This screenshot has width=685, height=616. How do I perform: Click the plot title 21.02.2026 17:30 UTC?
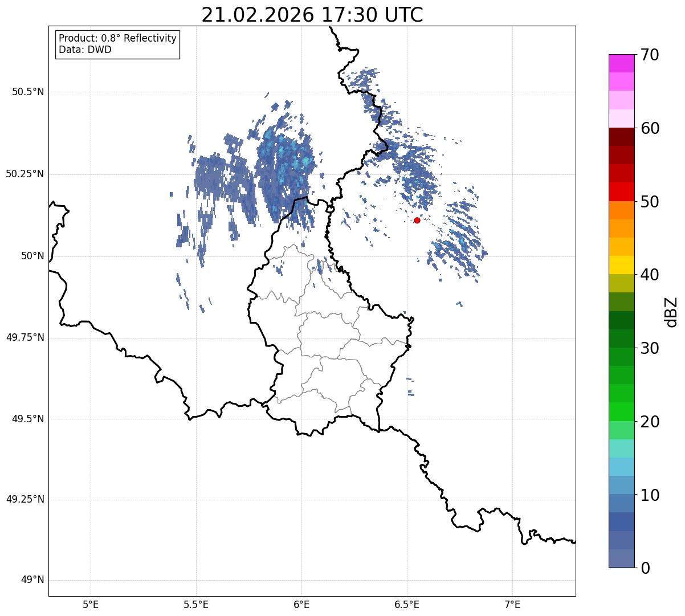click(x=312, y=15)
